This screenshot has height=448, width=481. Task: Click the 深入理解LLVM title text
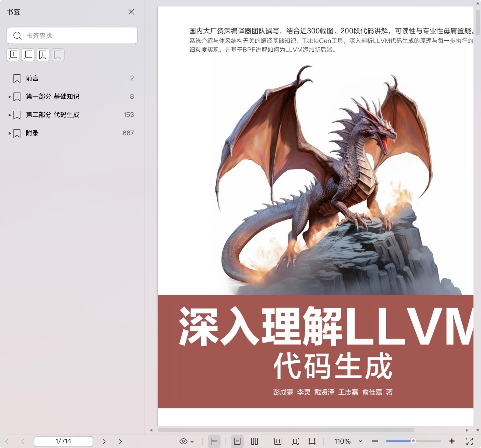(x=326, y=326)
